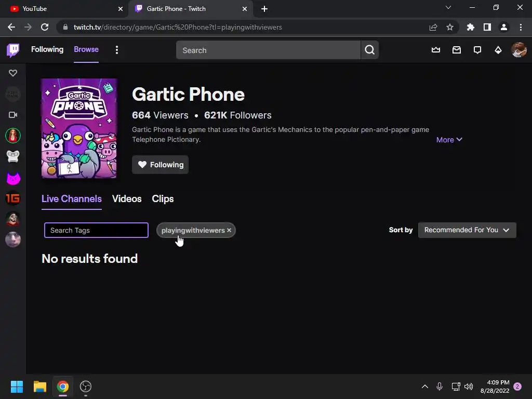Image resolution: width=532 pixels, height=399 pixels.
Task: Switch to the Clips tab
Action: [x=163, y=199]
